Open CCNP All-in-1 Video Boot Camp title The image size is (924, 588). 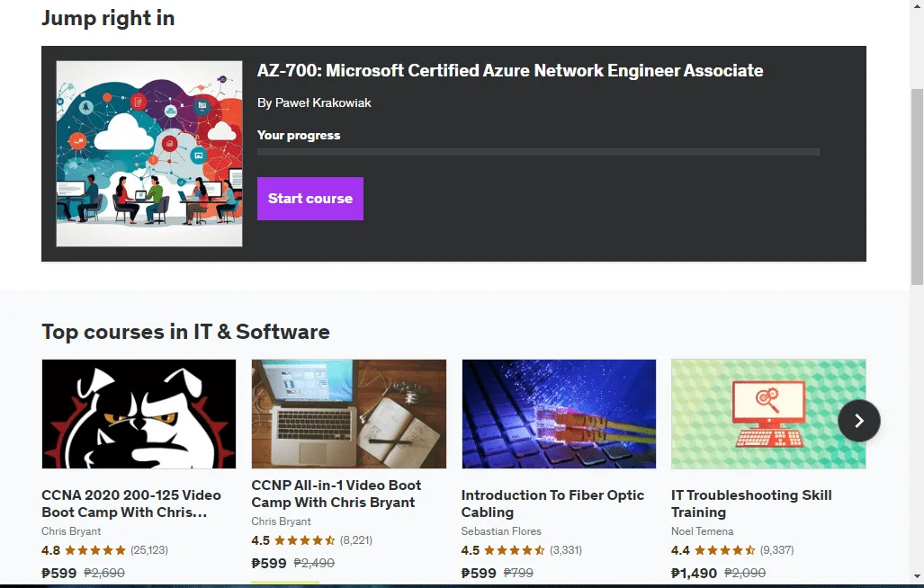(x=336, y=494)
